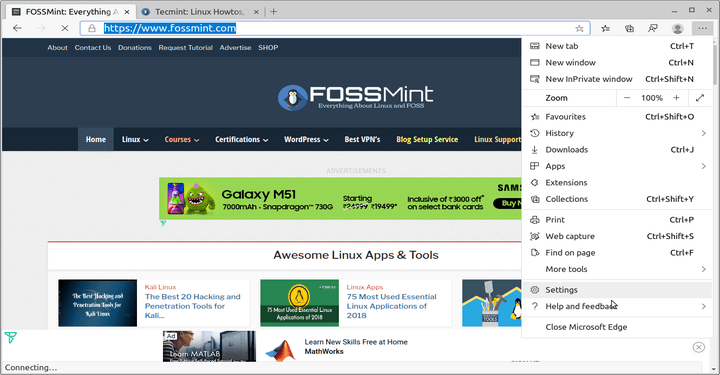720x375 pixels.
Task: Open the Best VPN's nav link
Action: (x=362, y=140)
